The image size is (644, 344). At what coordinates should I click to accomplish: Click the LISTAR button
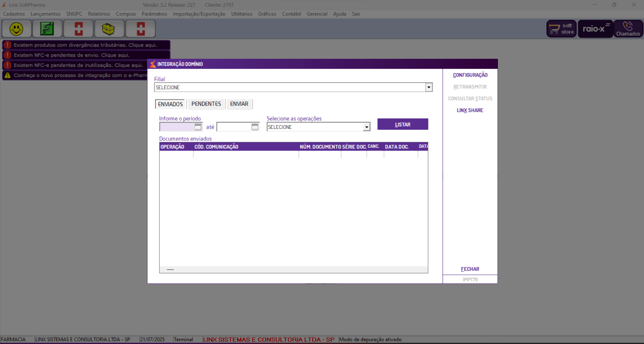pyautogui.click(x=403, y=124)
